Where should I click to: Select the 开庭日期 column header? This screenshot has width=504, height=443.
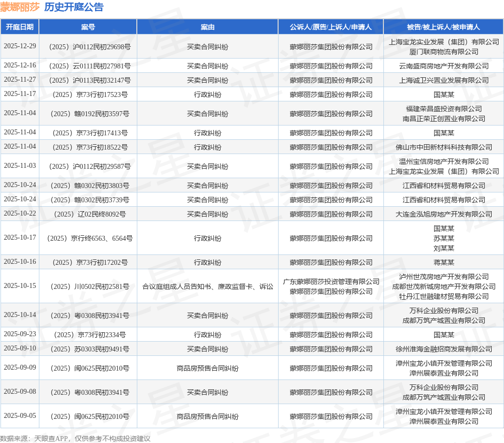tap(20, 27)
